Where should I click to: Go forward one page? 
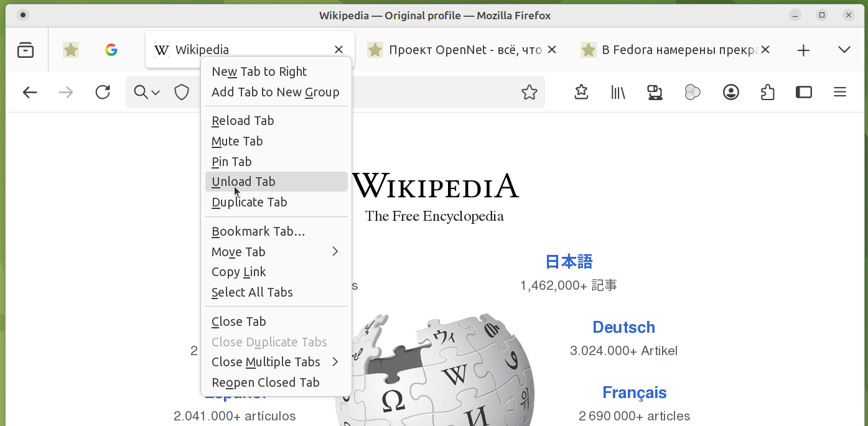[x=65, y=93]
